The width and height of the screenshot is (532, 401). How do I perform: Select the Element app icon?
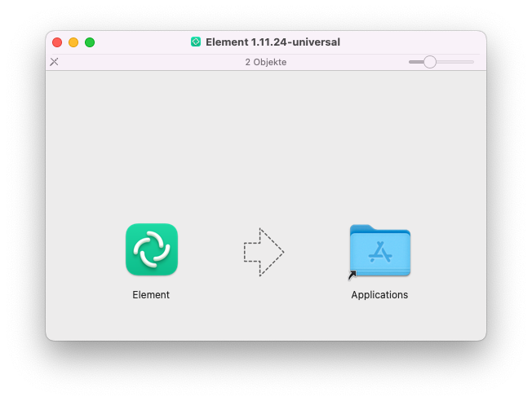tap(151, 249)
